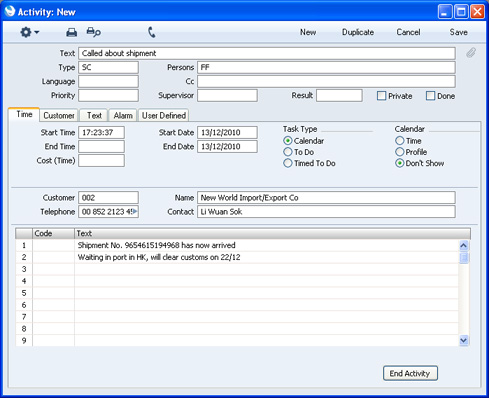Click the Result input field

click(339, 95)
